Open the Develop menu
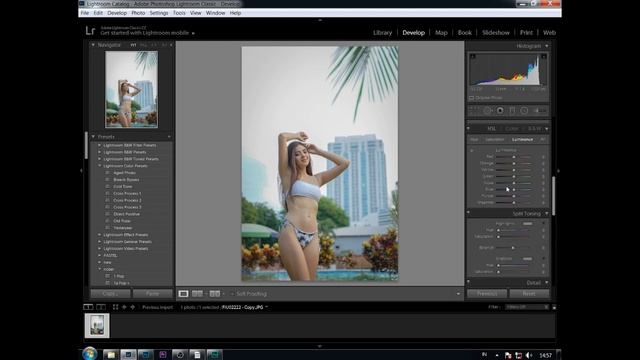The width and height of the screenshot is (640, 360). [117, 13]
